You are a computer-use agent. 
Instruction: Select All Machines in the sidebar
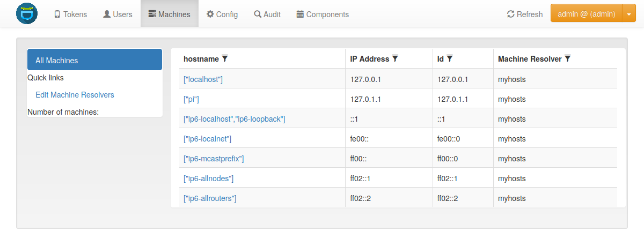(95, 60)
